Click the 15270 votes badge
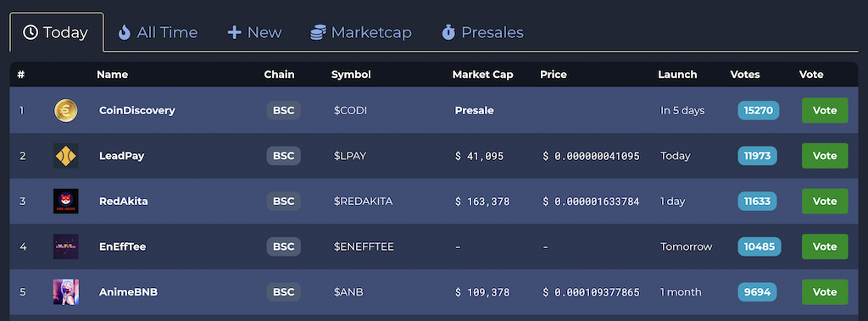 click(759, 111)
